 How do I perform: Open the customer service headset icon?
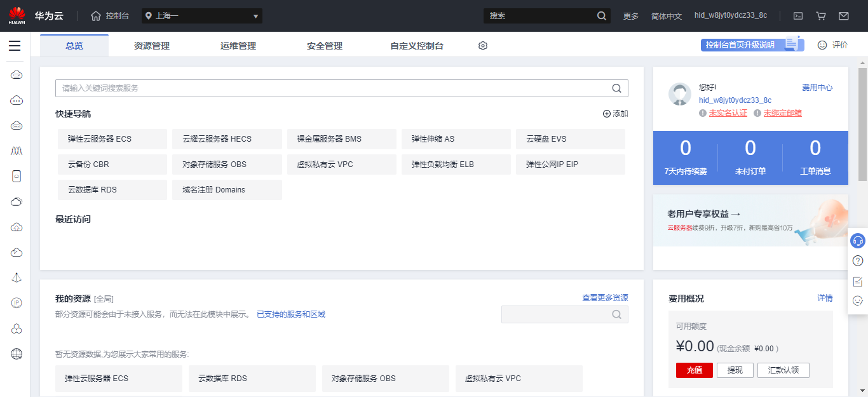[857, 240]
